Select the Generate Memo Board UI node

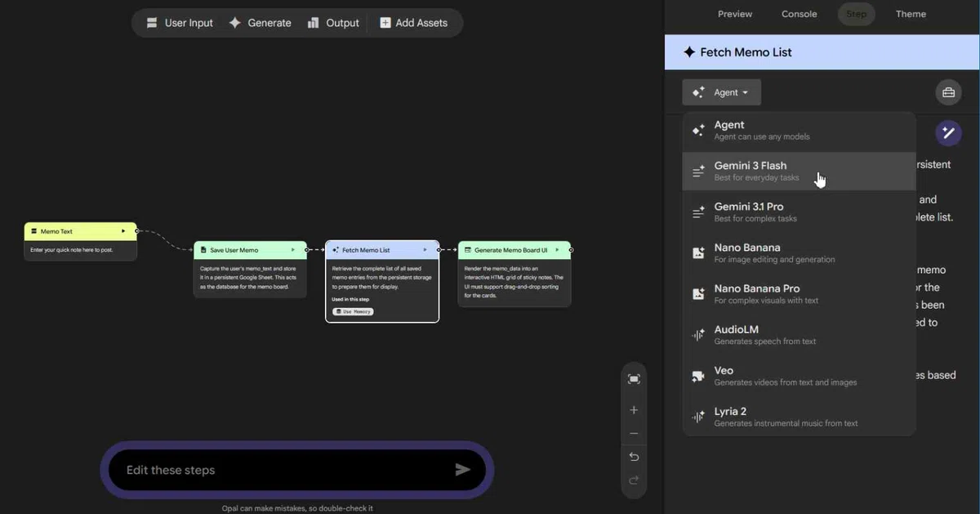(514, 274)
